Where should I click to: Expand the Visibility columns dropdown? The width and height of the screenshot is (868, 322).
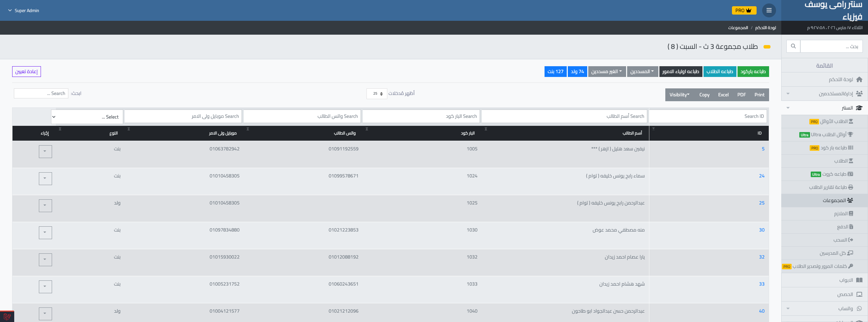[679, 95]
